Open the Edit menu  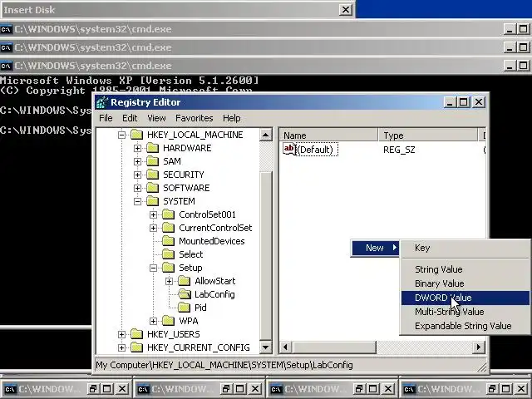[130, 118]
